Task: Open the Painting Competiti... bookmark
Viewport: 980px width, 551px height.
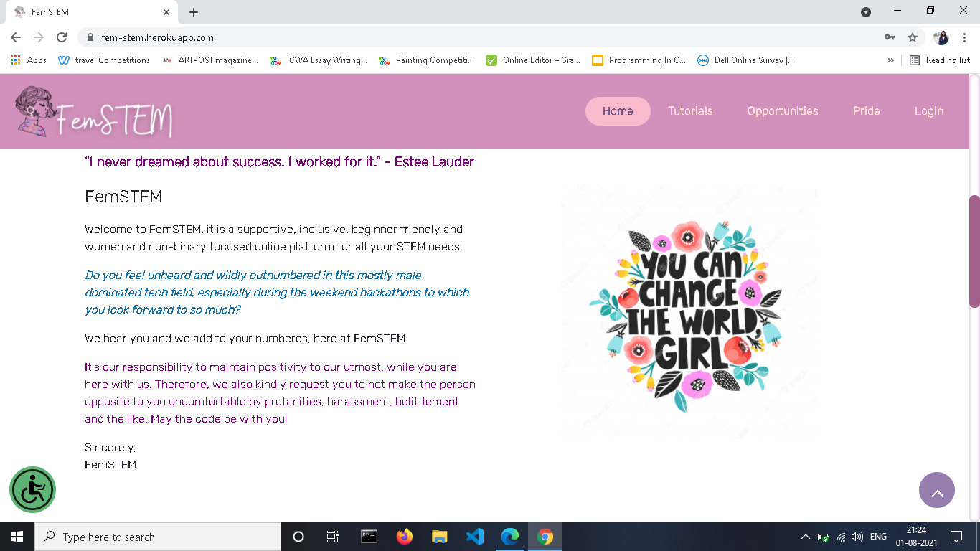Action: [427, 60]
